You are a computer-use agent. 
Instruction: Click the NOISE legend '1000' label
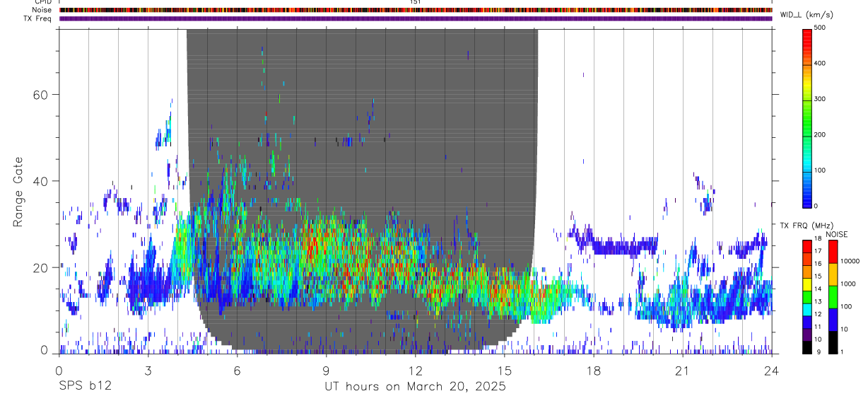(x=848, y=284)
